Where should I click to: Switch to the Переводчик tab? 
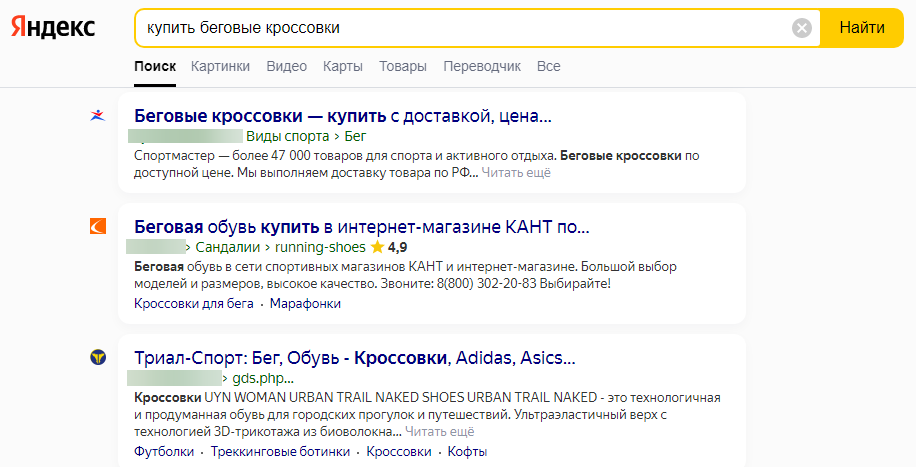482,67
